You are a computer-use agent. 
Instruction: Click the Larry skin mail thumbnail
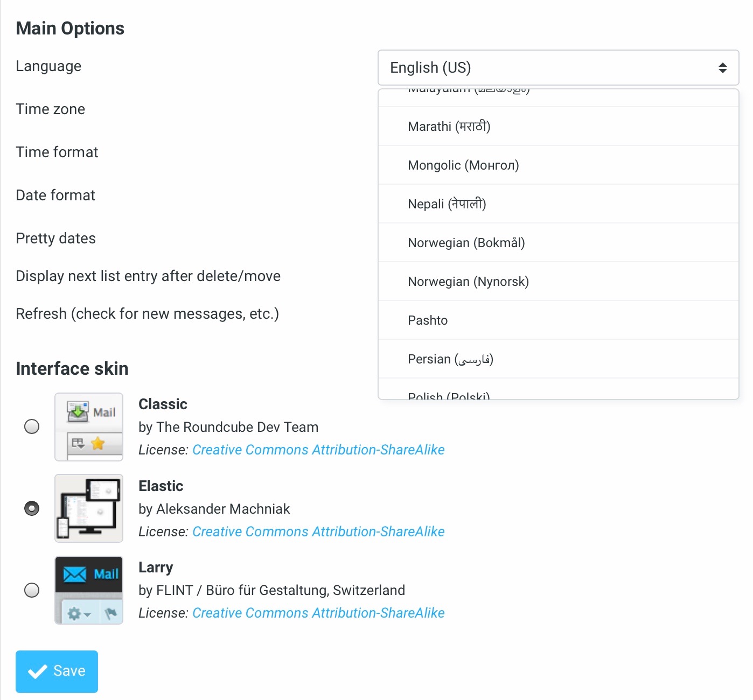pyautogui.click(x=89, y=590)
